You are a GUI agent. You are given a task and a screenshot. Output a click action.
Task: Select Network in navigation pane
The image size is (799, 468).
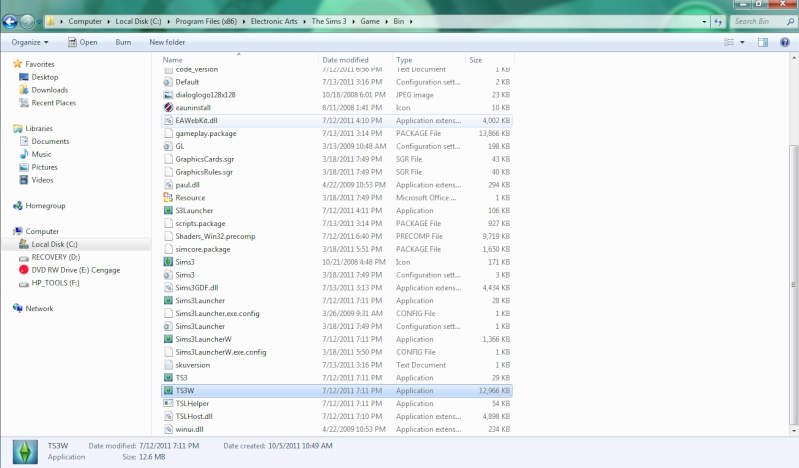pos(39,308)
